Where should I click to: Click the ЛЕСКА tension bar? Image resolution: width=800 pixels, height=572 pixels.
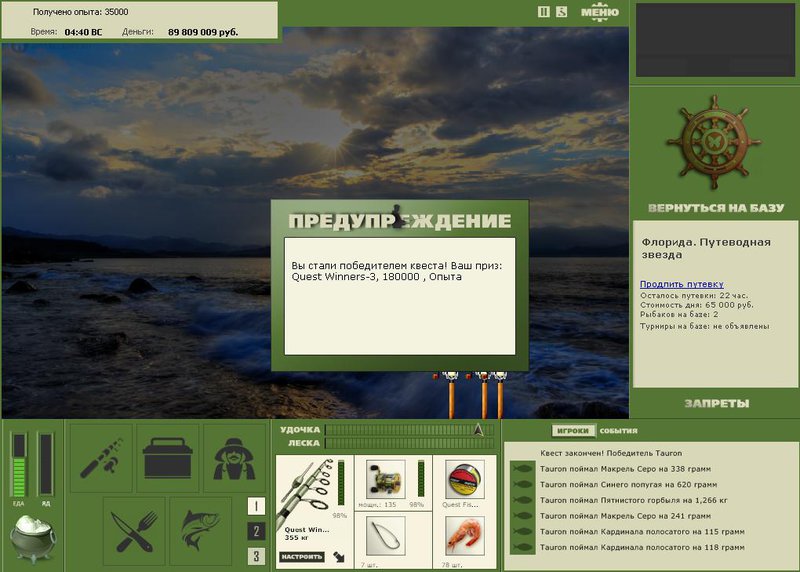click(409, 443)
